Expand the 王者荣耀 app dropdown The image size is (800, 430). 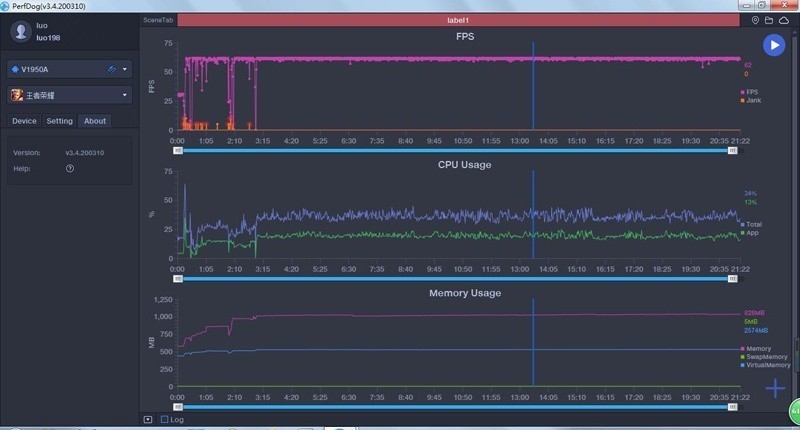tap(124, 95)
